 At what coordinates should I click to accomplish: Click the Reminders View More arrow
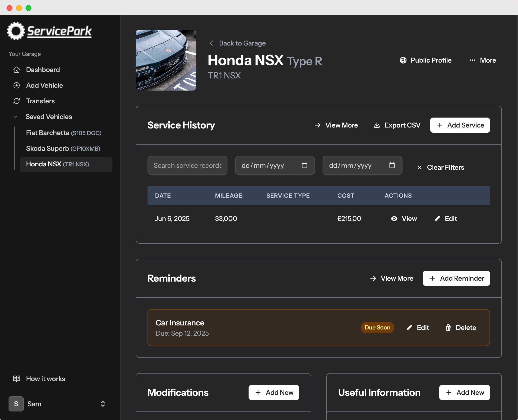[x=373, y=278]
